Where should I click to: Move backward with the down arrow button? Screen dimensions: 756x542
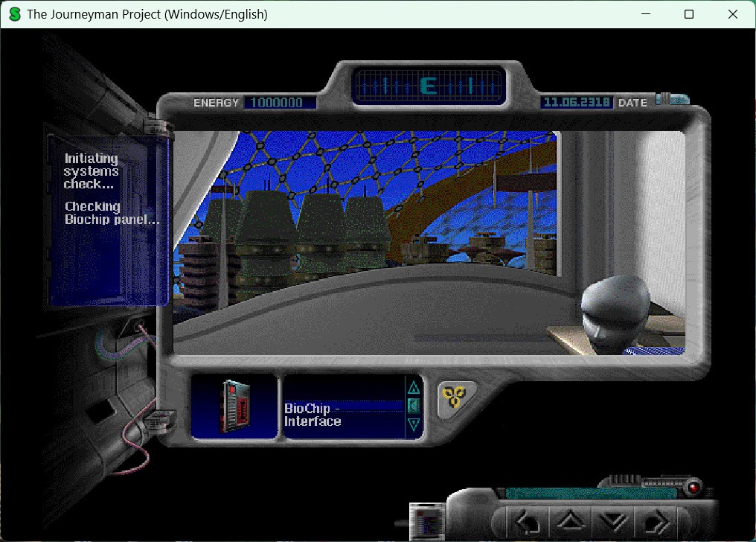tap(613, 522)
